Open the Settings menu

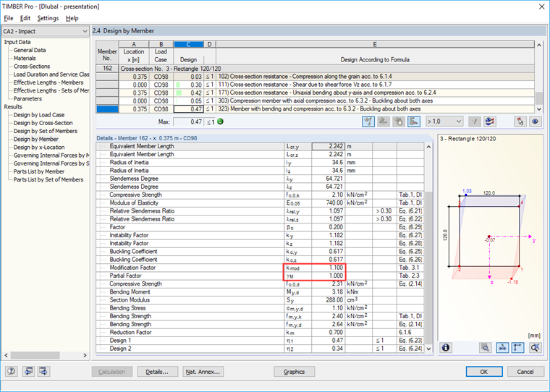pos(48,18)
